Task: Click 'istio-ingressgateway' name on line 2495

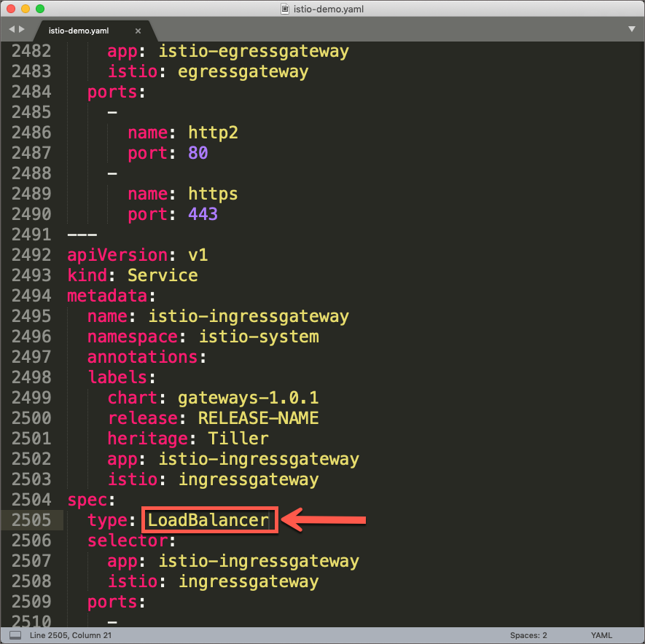Action: tap(249, 316)
